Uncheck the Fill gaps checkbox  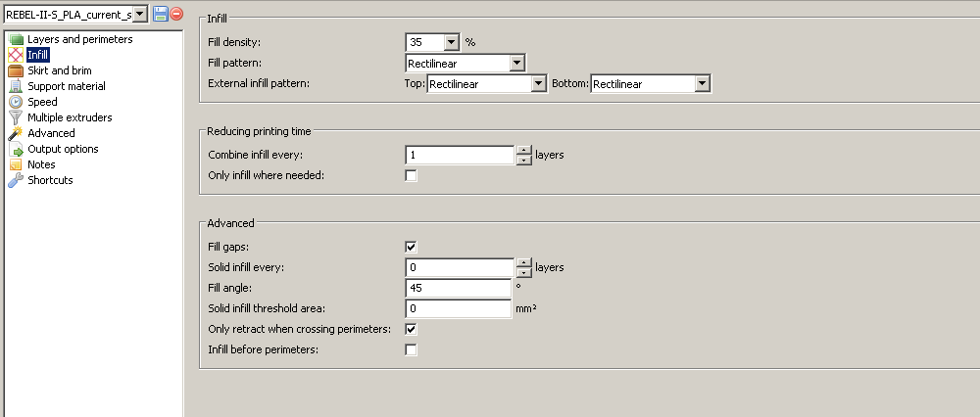tap(412, 247)
